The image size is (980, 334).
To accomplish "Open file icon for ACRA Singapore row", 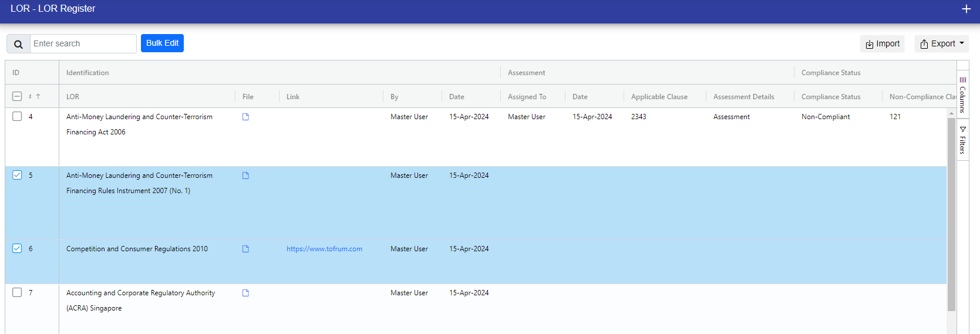I will click(245, 293).
